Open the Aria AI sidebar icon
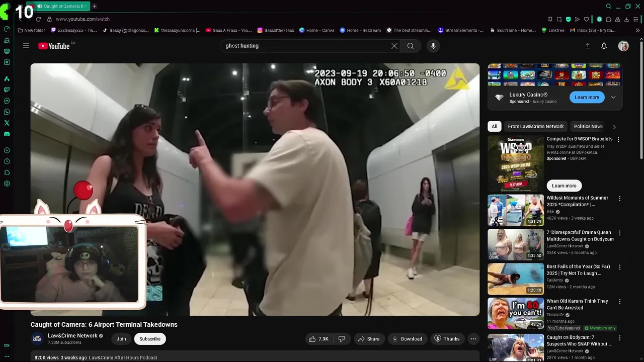The width and height of the screenshot is (644, 362). click(7, 78)
